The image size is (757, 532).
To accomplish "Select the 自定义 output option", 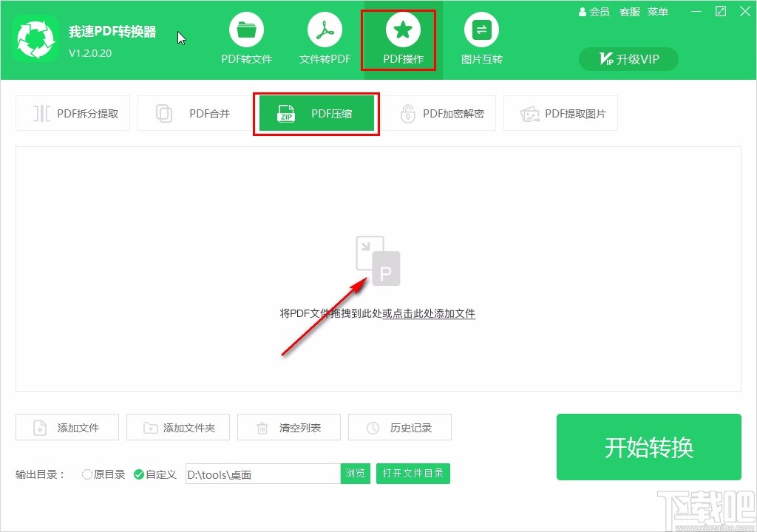I will click(x=155, y=474).
